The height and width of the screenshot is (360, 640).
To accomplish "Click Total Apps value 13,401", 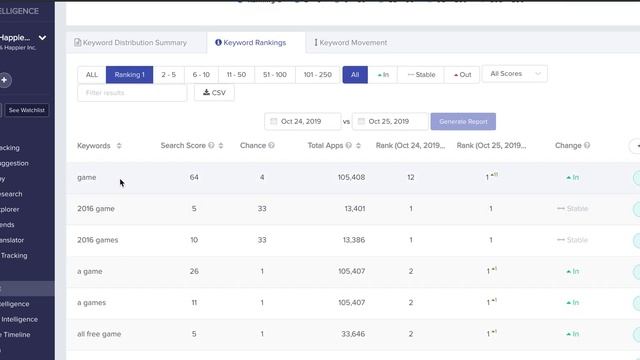I will [355, 209].
